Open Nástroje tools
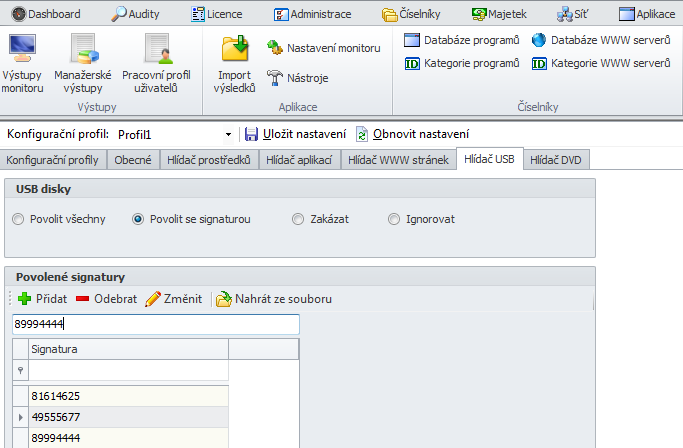 coord(298,78)
